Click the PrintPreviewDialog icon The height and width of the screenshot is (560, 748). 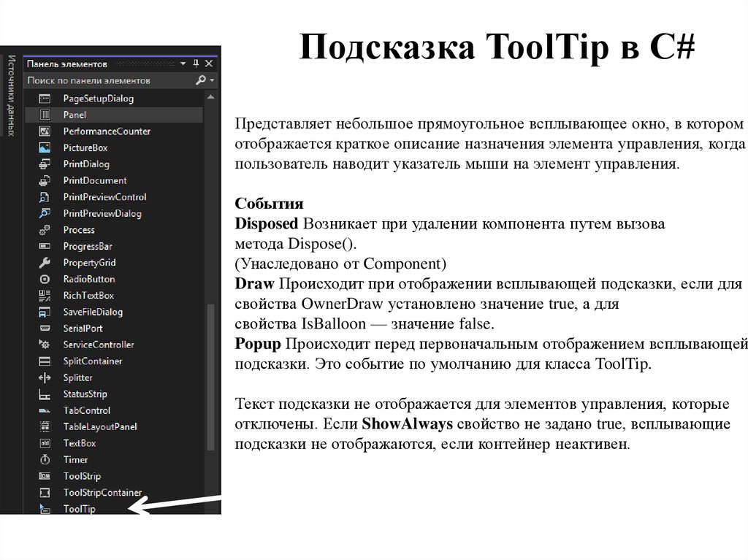click(45, 213)
